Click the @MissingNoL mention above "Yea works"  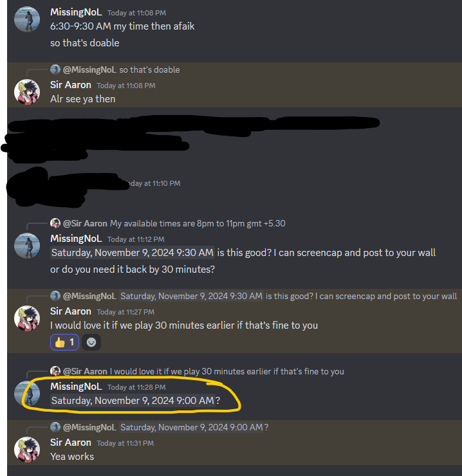[89, 427]
